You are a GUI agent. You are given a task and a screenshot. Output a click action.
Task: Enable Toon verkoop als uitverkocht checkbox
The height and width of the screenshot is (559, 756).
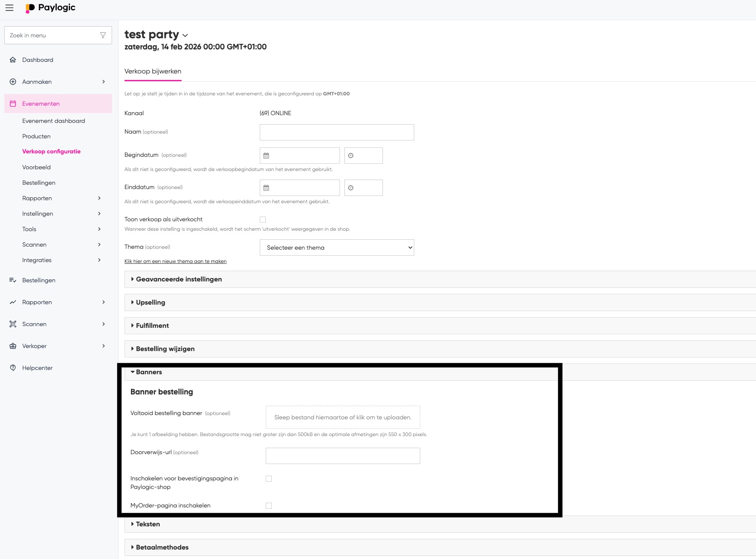[x=263, y=220]
